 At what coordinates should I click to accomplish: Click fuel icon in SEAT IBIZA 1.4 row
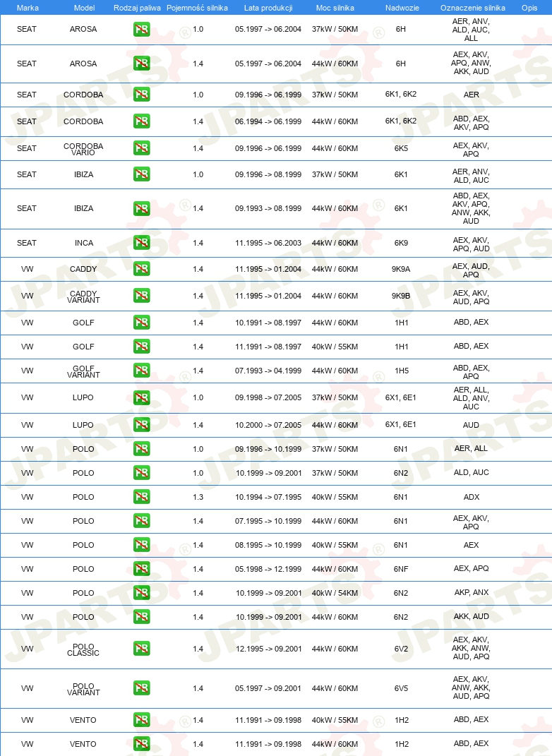pos(142,208)
